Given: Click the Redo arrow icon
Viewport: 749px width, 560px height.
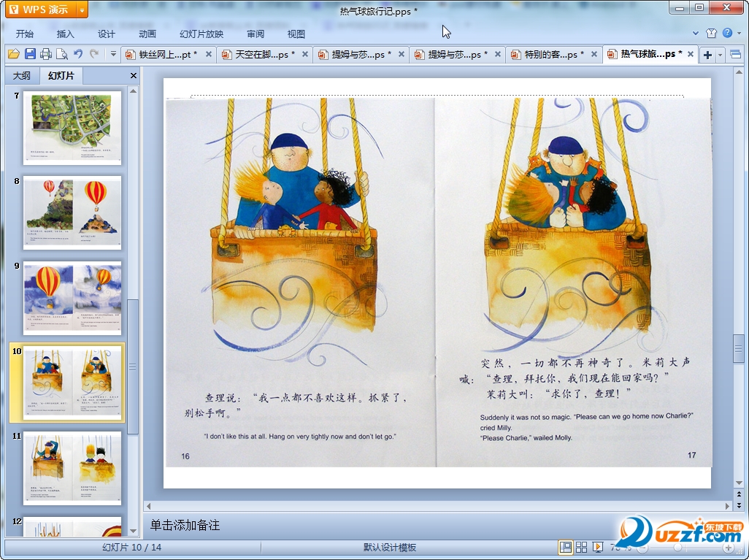Looking at the screenshot, I should (94, 54).
